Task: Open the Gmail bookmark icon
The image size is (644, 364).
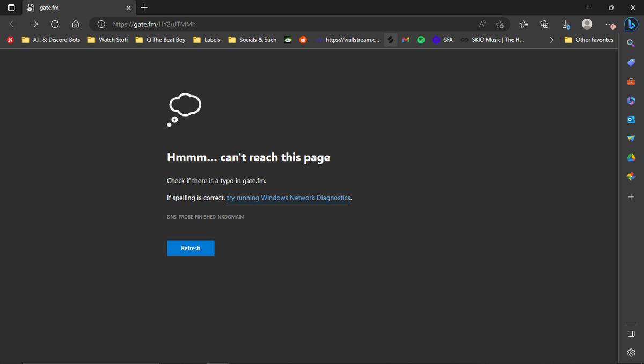Action: tap(406, 40)
